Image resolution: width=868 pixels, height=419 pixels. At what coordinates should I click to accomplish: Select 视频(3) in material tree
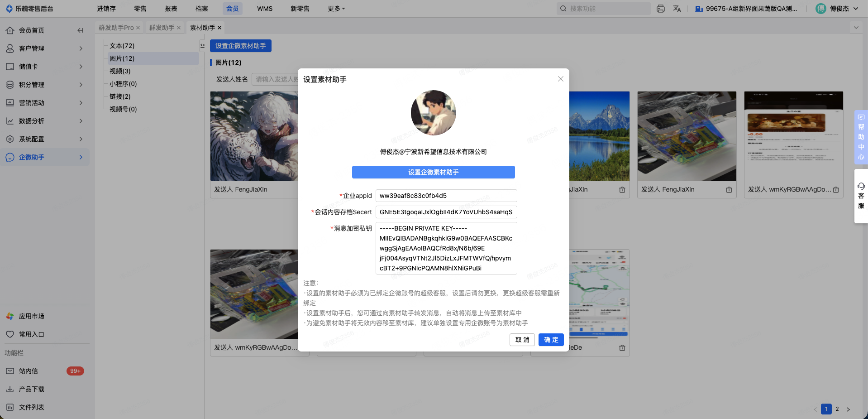point(120,71)
